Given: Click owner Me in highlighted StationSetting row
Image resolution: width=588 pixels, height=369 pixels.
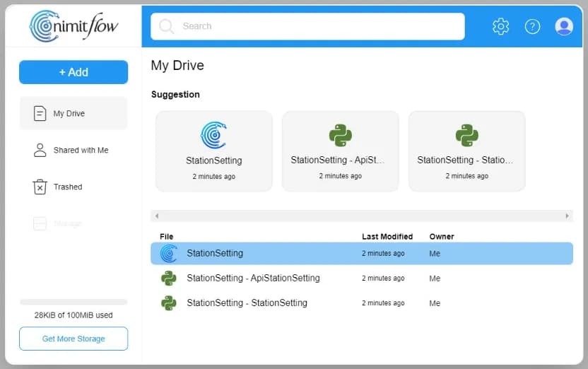Looking at the screenshot, I should (435, 254).
